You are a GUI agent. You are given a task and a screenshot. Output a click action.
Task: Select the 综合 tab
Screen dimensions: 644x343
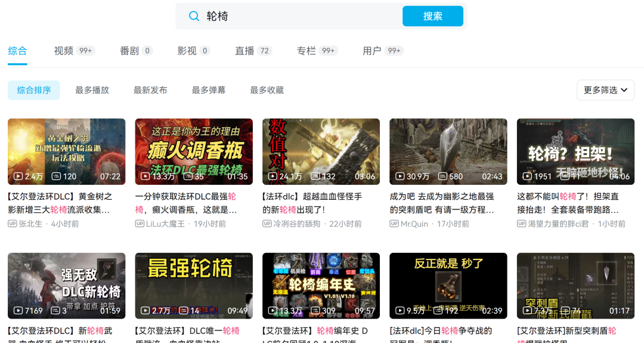17,51
